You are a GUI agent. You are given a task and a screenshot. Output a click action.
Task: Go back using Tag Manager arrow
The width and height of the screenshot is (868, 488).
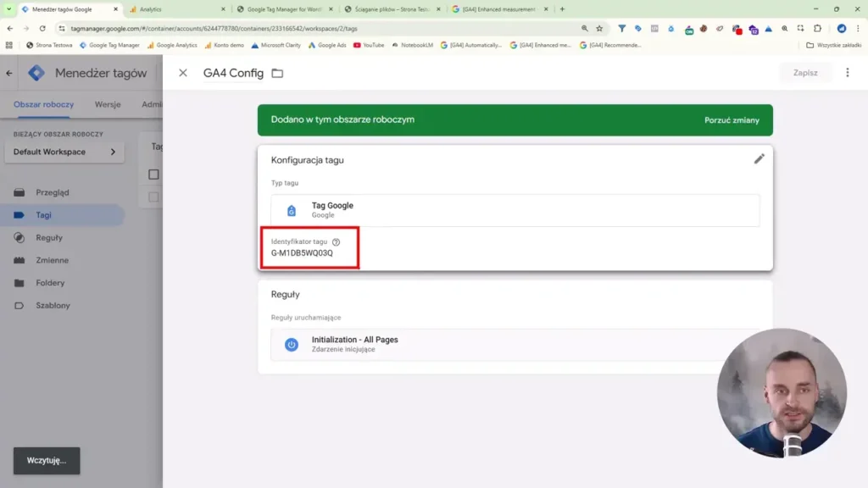(x=9, y=73)
